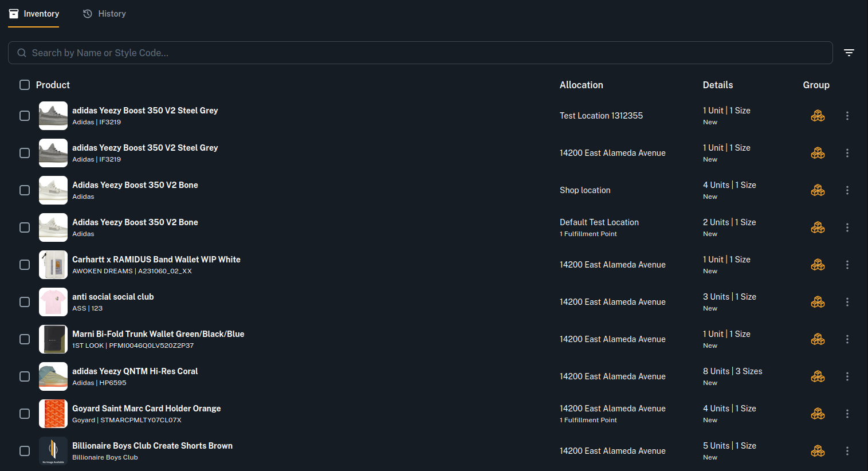Screen dimensions: 868x471
Task: Open more options for Marni Bi-Fold Trunk Wallet
Action: pyautogui.click(x=847, y=339)
